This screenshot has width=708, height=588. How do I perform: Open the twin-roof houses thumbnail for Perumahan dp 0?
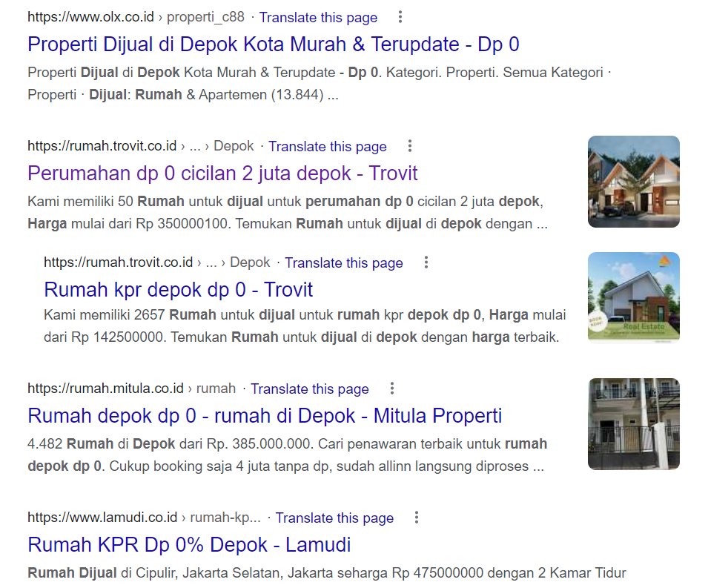click(634, 182)
